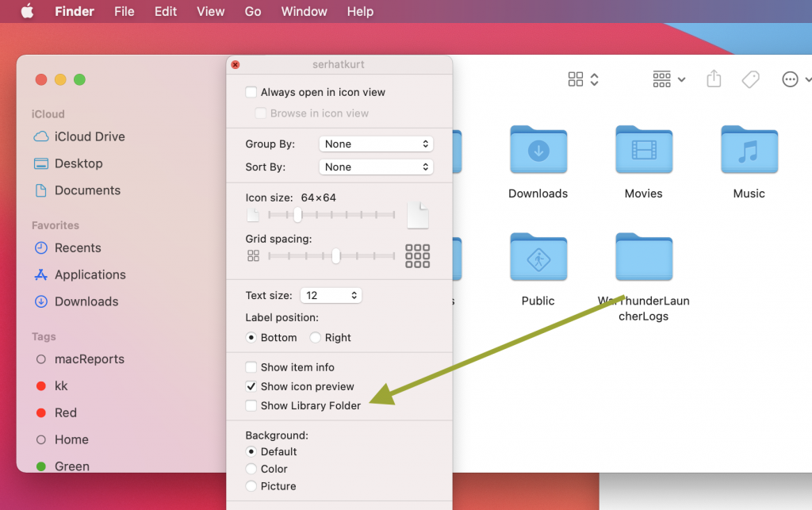This screenshot has height=510, width=812.
Task: Open Documents in the sidebar
Action: point(77,190)
